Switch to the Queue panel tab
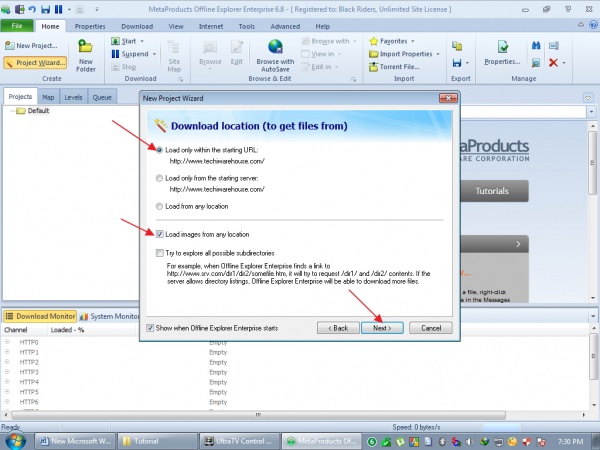The image size is (600, 450). [102, 97]
